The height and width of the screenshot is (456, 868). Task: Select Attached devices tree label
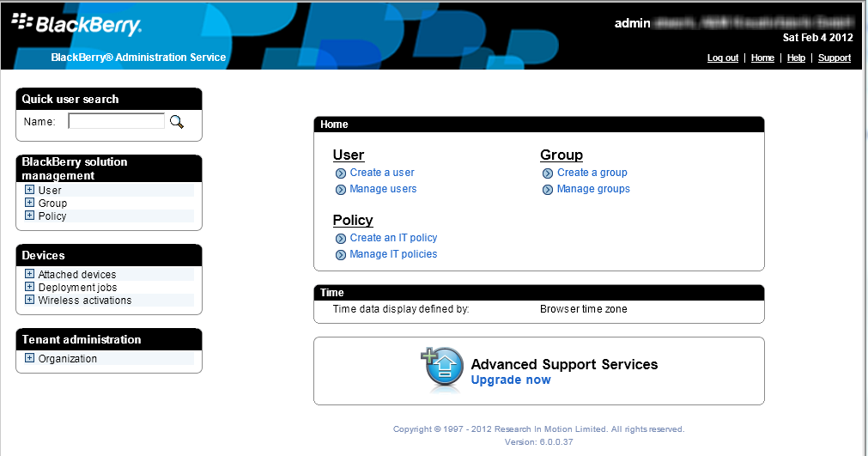pos(77,275)
